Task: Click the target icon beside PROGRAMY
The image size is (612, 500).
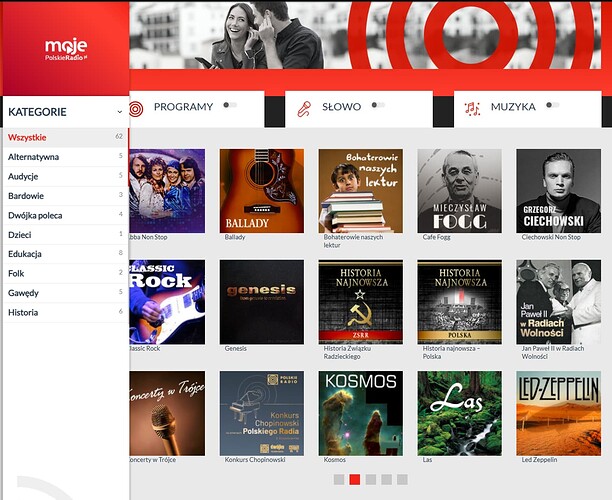Action: coord(137,108)
